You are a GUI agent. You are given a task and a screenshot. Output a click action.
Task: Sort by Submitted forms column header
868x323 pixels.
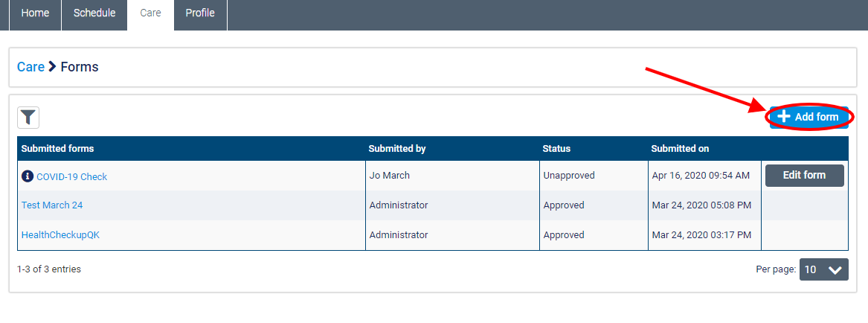pos(57,148)
